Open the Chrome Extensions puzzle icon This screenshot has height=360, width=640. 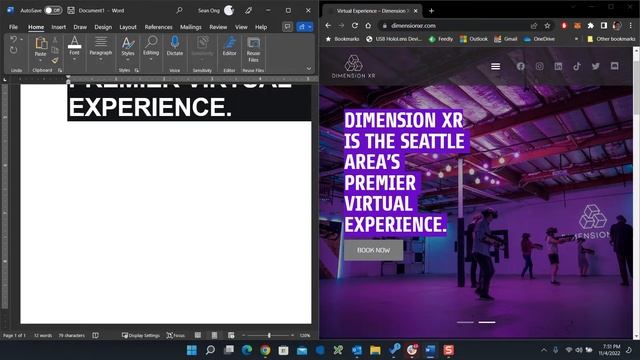(591, 26)
